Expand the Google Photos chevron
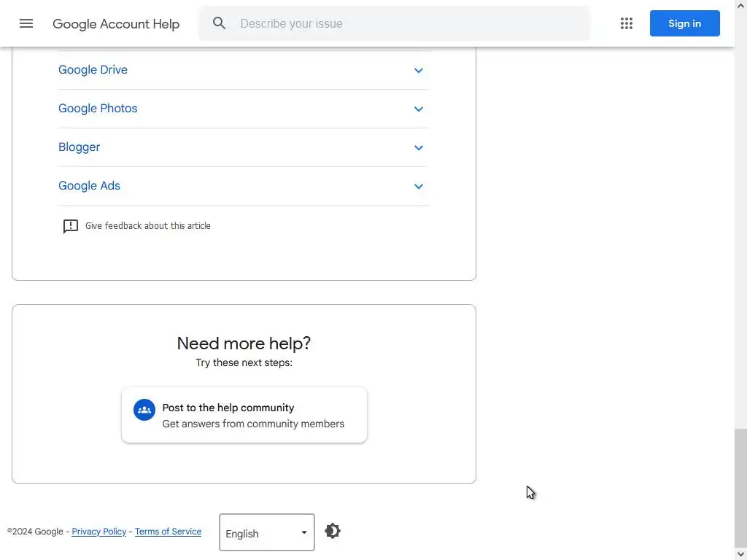The image size is (747, 560). [419, 109]
